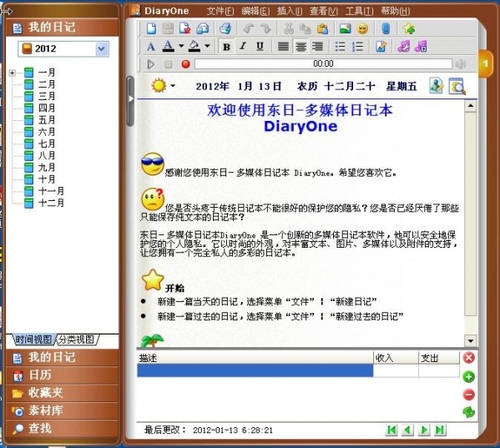Open the 素材库 material library section

tap(62, 410)
